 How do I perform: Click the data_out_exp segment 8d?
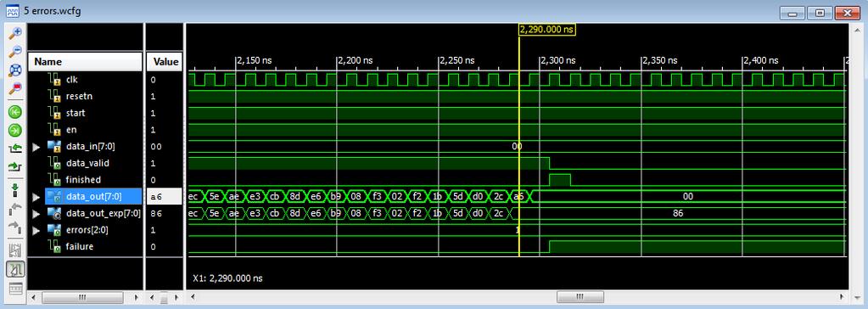click(x=295, y=213)
